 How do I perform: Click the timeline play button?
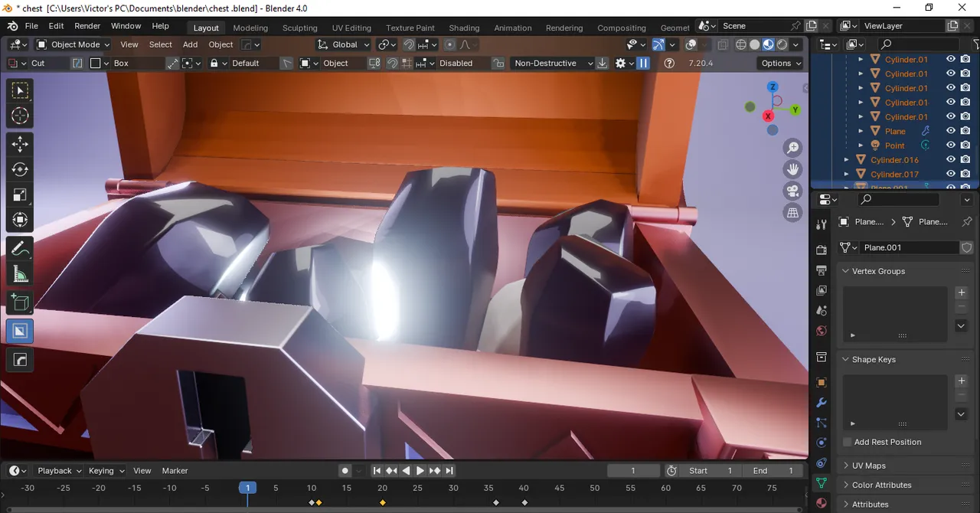[x=420, y=471]
